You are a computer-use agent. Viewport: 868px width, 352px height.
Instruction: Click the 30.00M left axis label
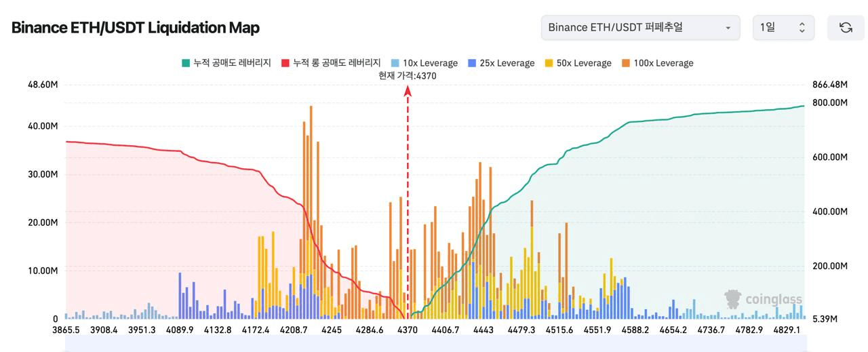coord(42,174)
